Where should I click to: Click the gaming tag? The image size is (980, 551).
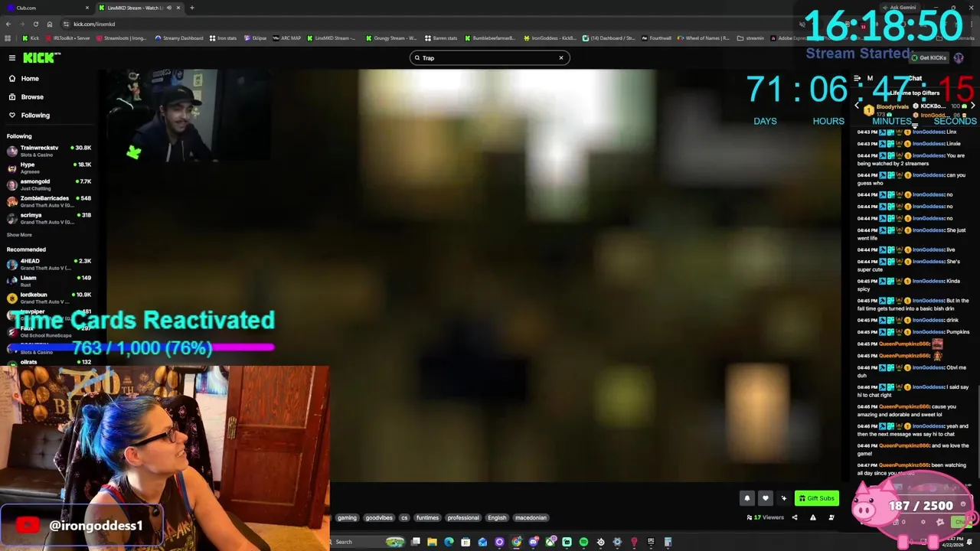coord(347,517)
